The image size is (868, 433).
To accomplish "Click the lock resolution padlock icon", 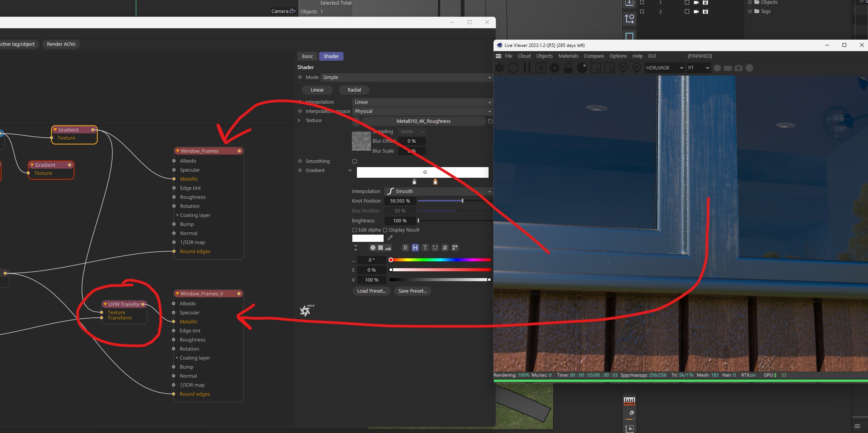I will [568, 68].
